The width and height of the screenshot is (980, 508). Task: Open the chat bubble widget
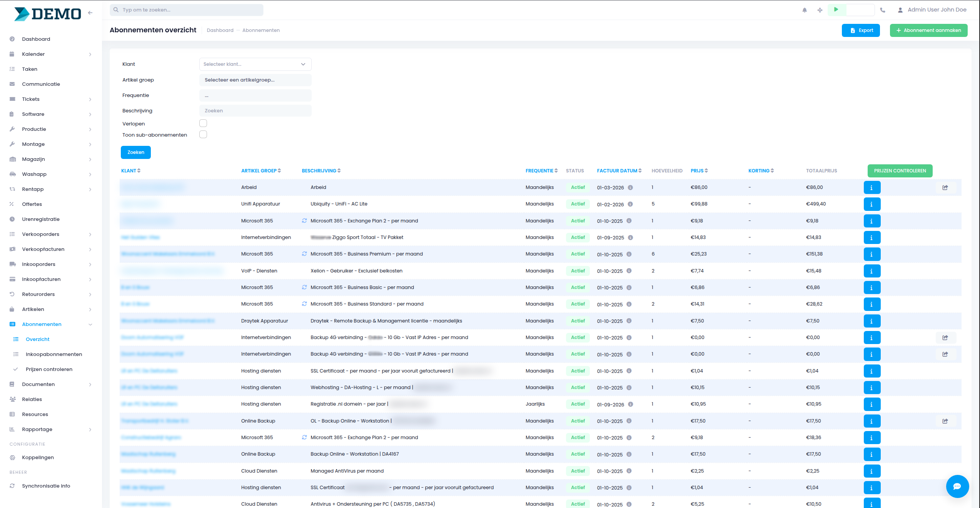(x=957, y=486)
